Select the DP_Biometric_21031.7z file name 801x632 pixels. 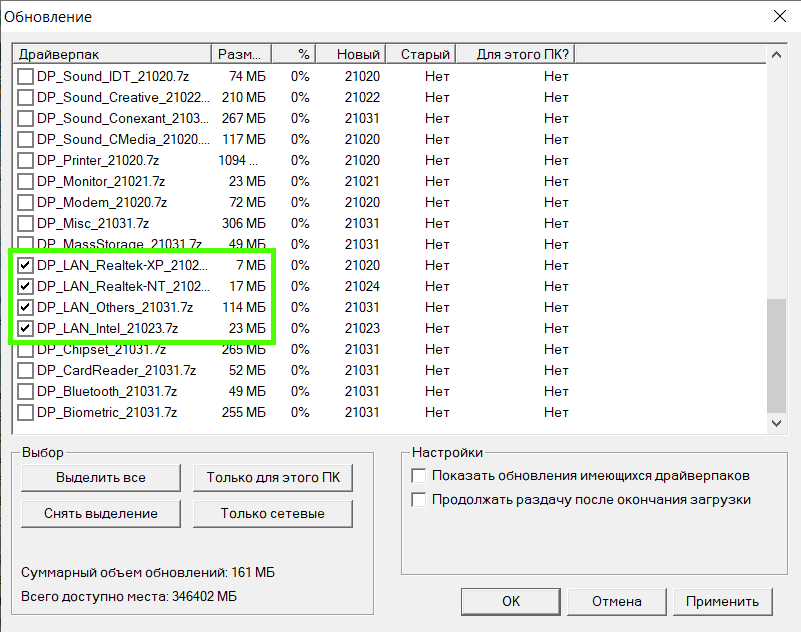[x=107, y=412]
